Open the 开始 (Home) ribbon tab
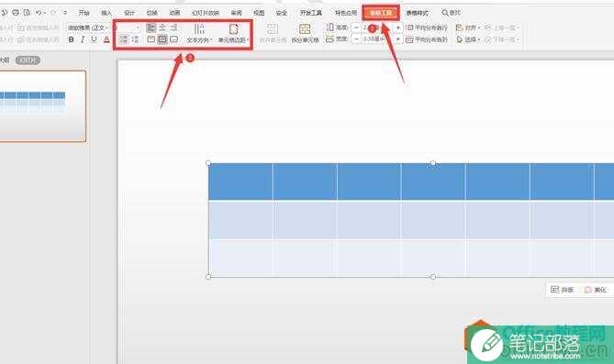The height and width of the screenshot is (364, 614). (84, 13)
